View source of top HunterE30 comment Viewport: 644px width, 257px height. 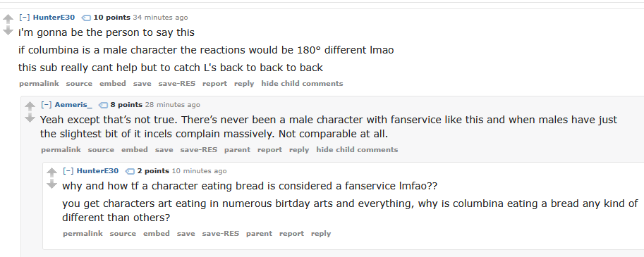point(79,84)
